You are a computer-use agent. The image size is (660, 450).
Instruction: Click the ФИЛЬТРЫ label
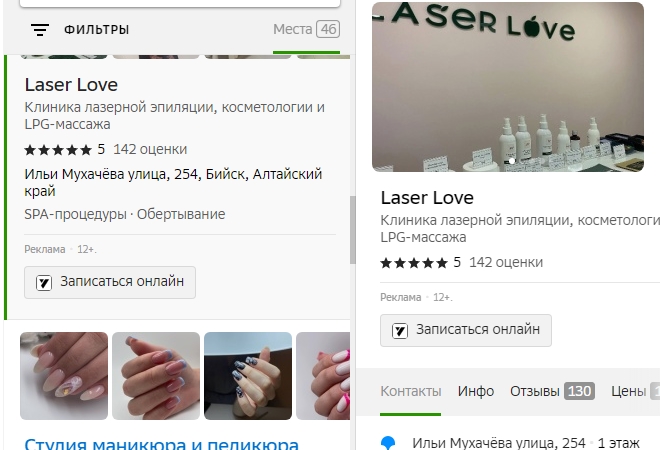coord(96,30)
